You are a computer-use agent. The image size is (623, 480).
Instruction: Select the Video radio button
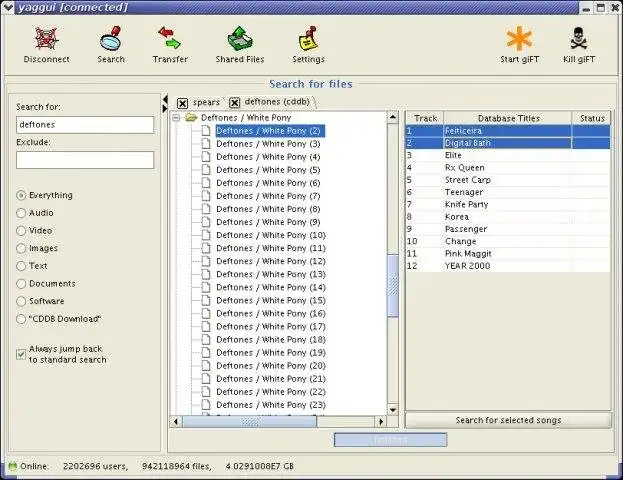pyautogui.click(x=21, y=230)
